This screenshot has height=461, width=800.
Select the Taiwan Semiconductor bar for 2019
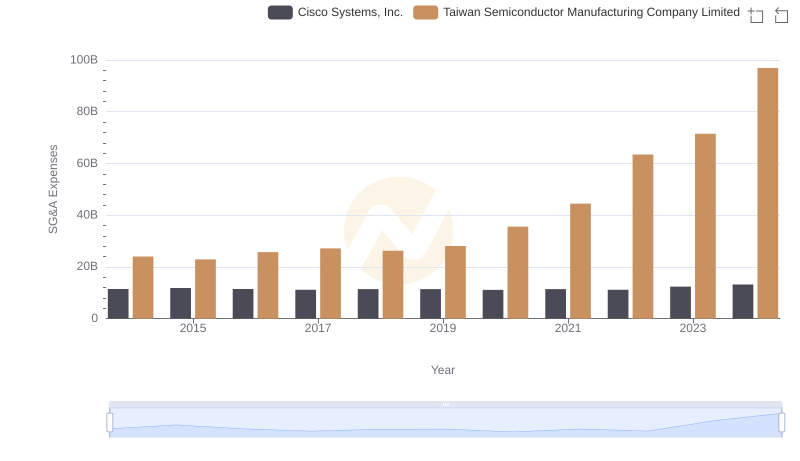(455, 282)
